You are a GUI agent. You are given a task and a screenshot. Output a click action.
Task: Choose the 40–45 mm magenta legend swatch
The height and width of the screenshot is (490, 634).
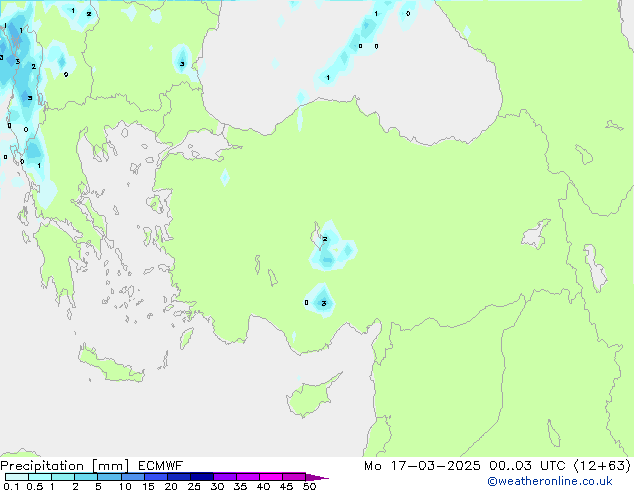pyautogui.click(x=271, y=477)
